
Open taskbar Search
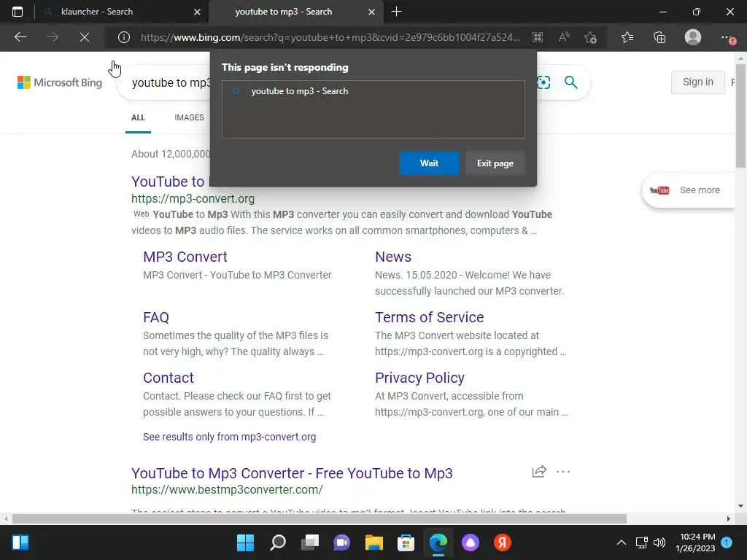pyautogui.click(x=278, y=542)
